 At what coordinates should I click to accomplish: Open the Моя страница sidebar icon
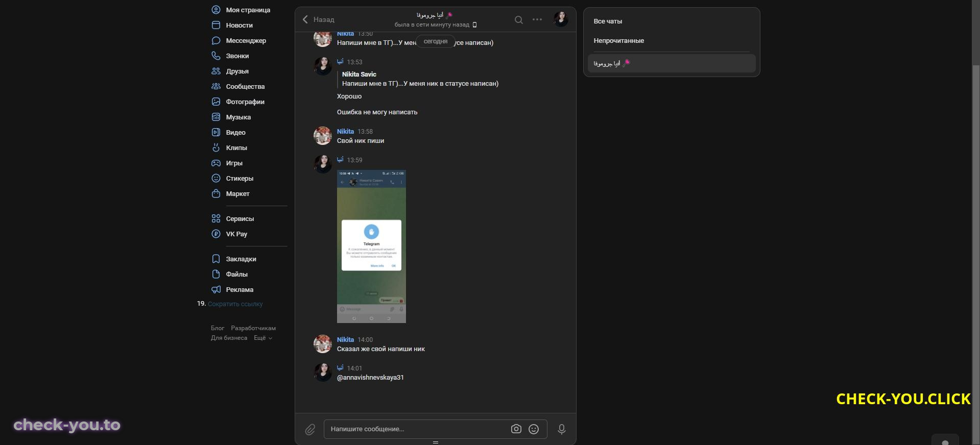tap(216, 10)
